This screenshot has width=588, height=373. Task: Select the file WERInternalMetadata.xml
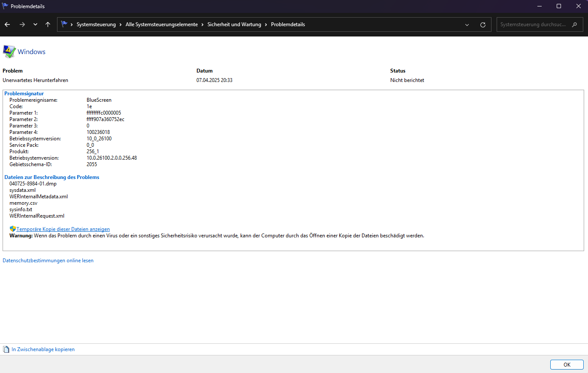[39, 197]
